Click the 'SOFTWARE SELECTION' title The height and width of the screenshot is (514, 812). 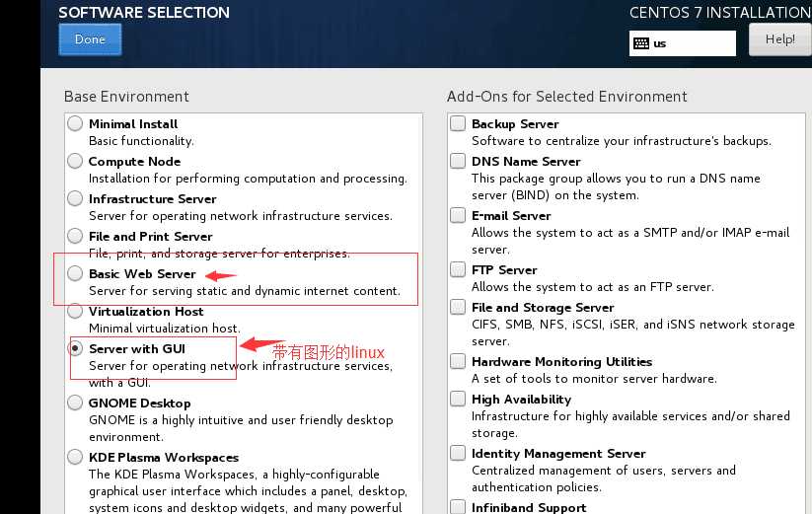coord(144,13)
